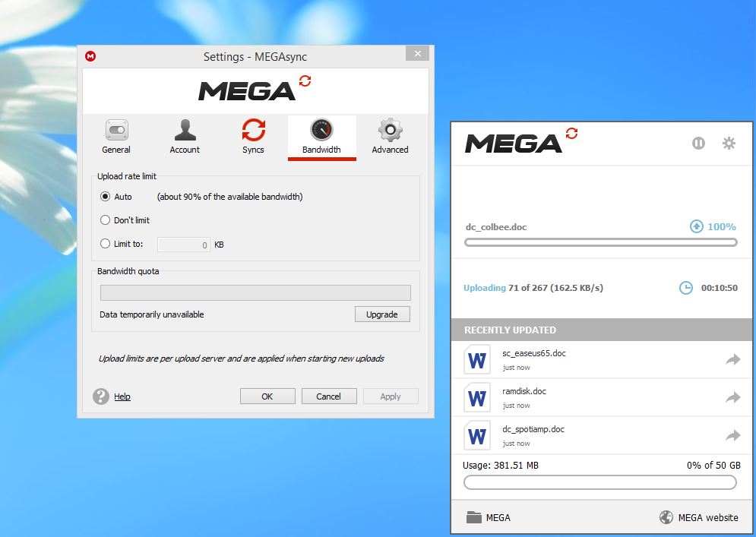The width and height of the screenshot is (756, 537).
Task: Click the upload limit KB input field
Action: tap(184, 245)
